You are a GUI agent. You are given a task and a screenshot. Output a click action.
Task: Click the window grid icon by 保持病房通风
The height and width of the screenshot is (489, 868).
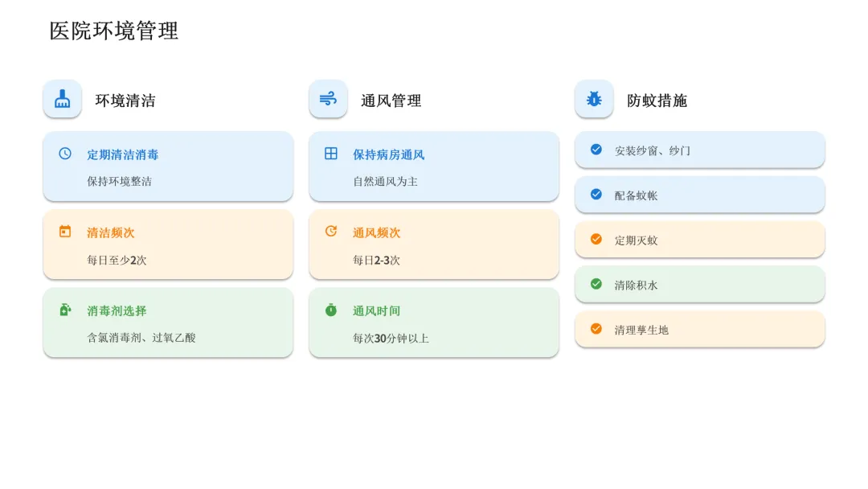(x=331, y=154)
